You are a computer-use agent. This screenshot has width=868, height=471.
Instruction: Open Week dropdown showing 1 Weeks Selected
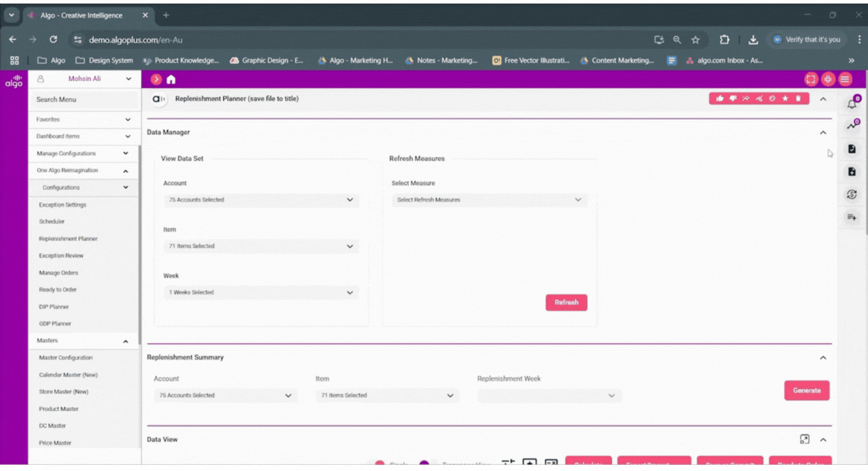(x=261, y=293)
